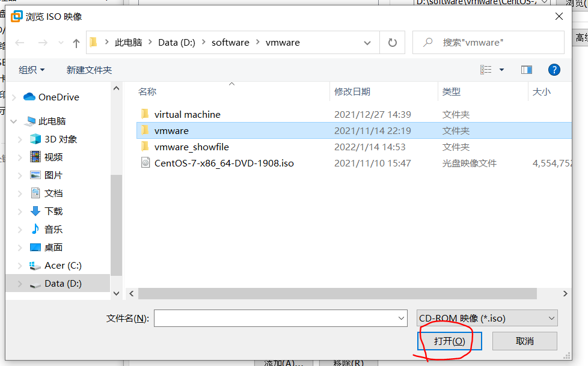Image resolution: width=588 pixels, height=366 pixels.
Task: Open the view options dropdown arrow
Action: pos(501,70)
